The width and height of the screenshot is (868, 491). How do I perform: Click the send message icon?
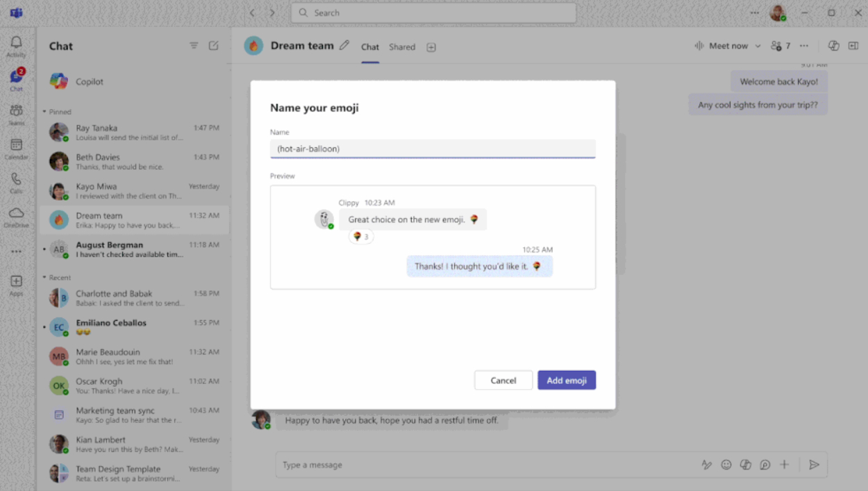click(x=815, y=465)
